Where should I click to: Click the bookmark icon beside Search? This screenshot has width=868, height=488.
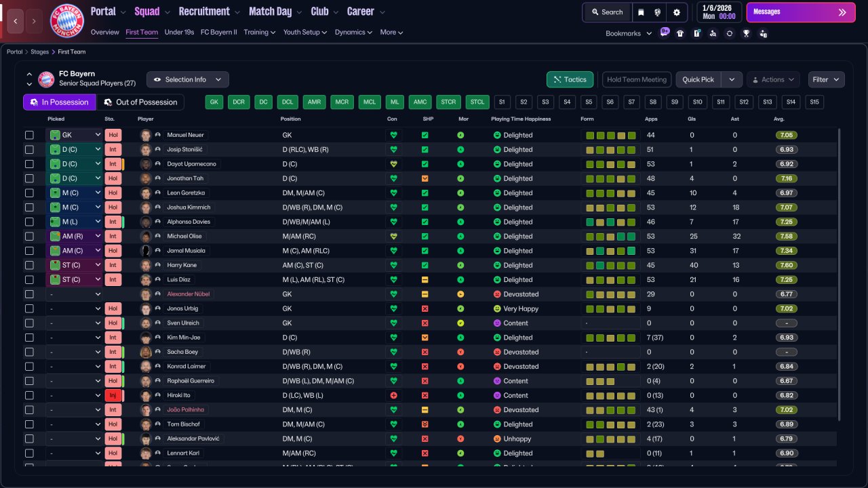[642, 12]
